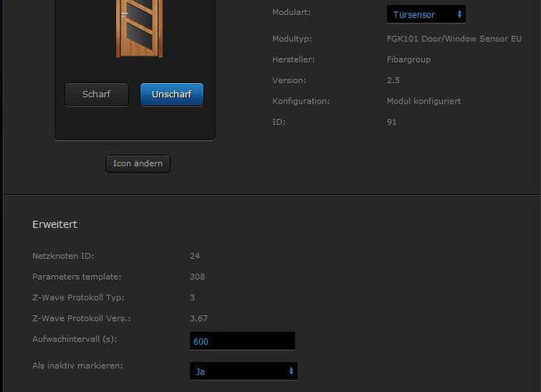Open the Modulart Türsensor dropdown
Viewport: 541px width, 392px height.
pos(426,14)
